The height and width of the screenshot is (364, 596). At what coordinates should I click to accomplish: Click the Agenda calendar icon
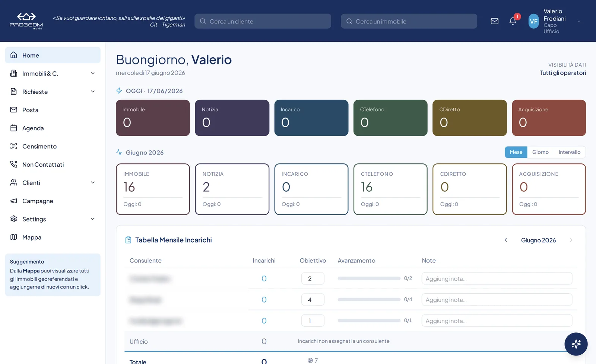(x=14, y=128)
